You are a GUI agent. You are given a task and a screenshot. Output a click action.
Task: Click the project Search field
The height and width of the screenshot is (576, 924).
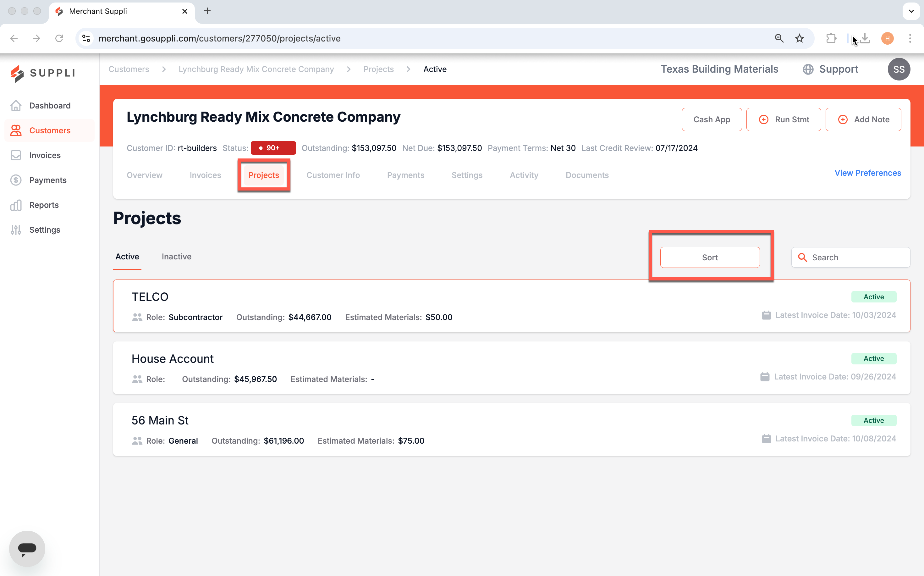click(x=850, y=258)
